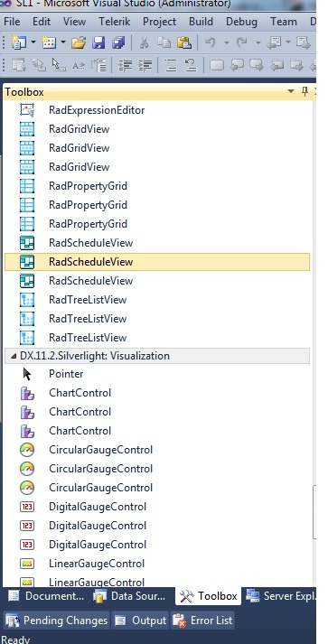Click the Display Object Member List icon
The image size is (328, 644).
coord(19,65)
